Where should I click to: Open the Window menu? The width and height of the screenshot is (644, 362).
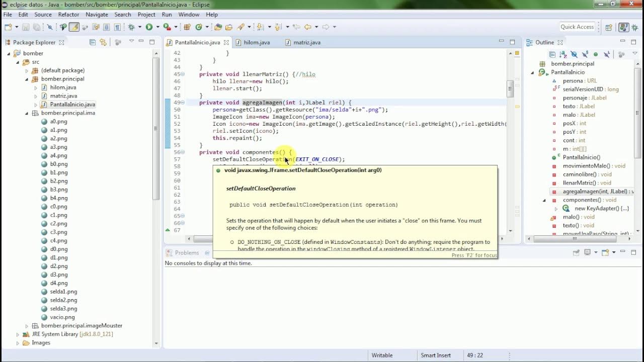click(189, 15)
